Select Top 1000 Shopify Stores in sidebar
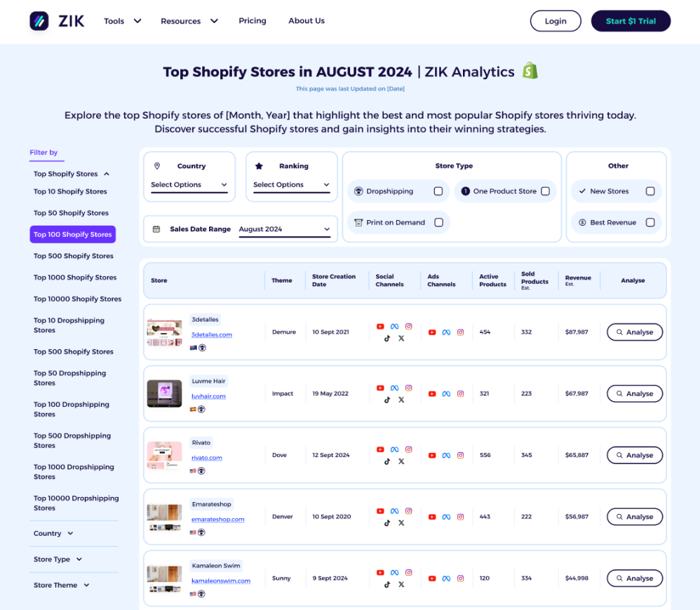This screenshot has width=700, height=610. point(75,277)
